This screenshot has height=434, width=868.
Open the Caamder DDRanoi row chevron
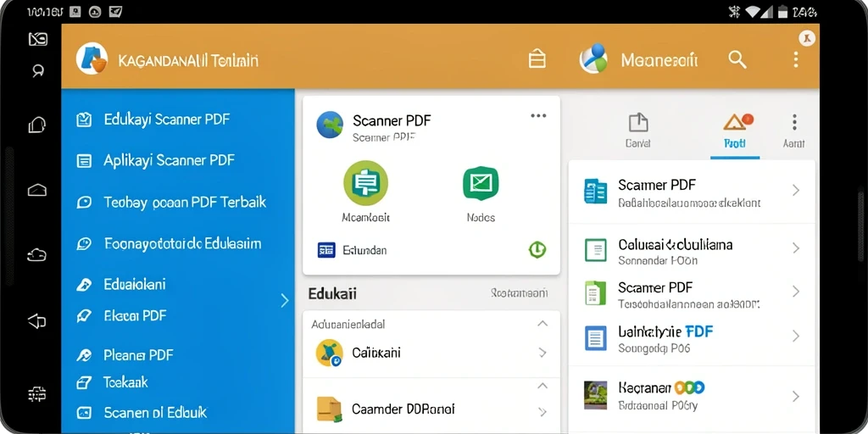tap(542, 412)
